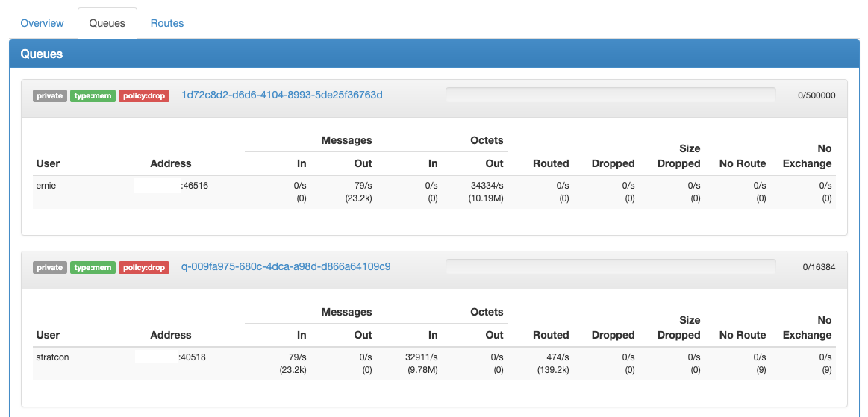Click the private badge on the 1d72c8d2 queue
Image resolution: width=868 pixels, height=417 pixels.
[x=50, y=96]
